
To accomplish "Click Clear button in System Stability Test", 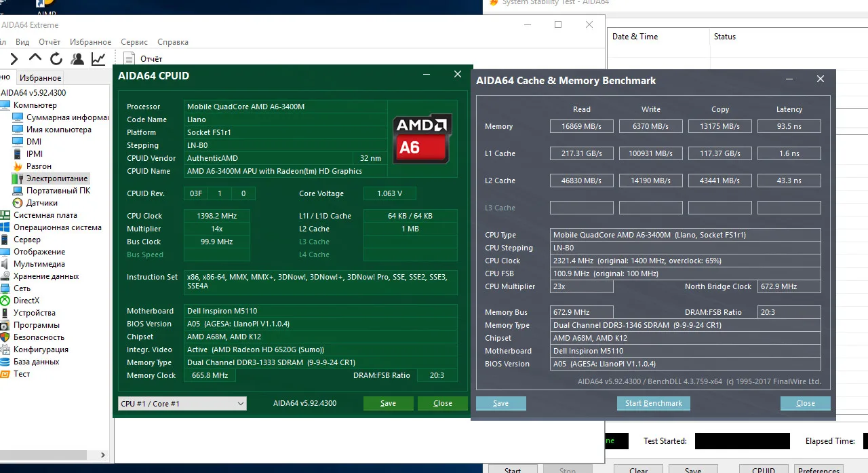I will 638,469.
